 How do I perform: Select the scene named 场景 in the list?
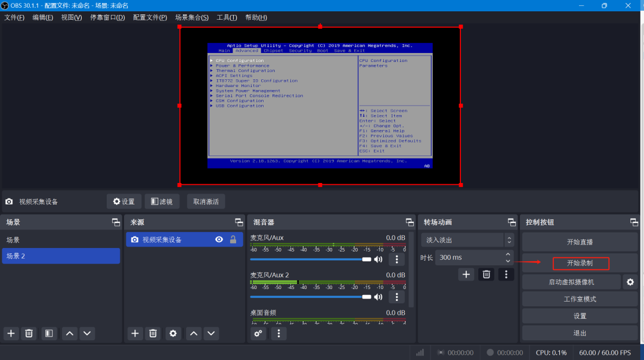tap(61, 240)
